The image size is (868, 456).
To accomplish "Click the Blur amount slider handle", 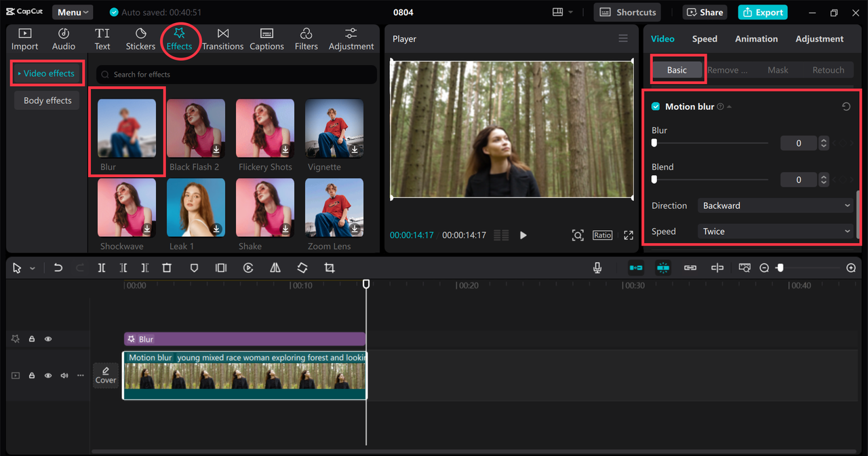I will click(654, 143).
